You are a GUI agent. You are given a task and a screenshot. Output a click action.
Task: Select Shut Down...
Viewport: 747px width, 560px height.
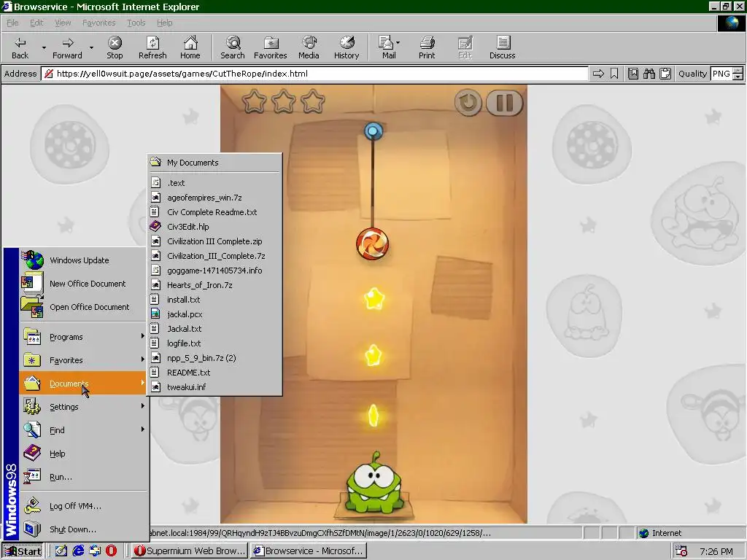coord(82,529)
